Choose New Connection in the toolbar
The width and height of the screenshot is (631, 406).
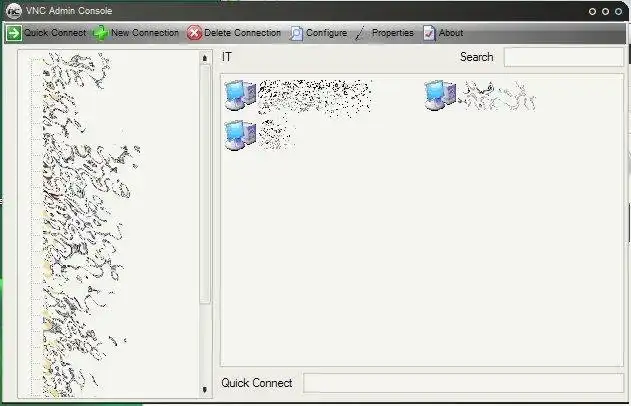(145, 33)
